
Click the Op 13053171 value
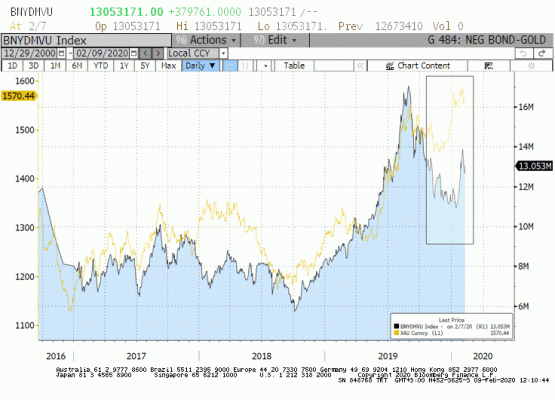click(128, 26)
